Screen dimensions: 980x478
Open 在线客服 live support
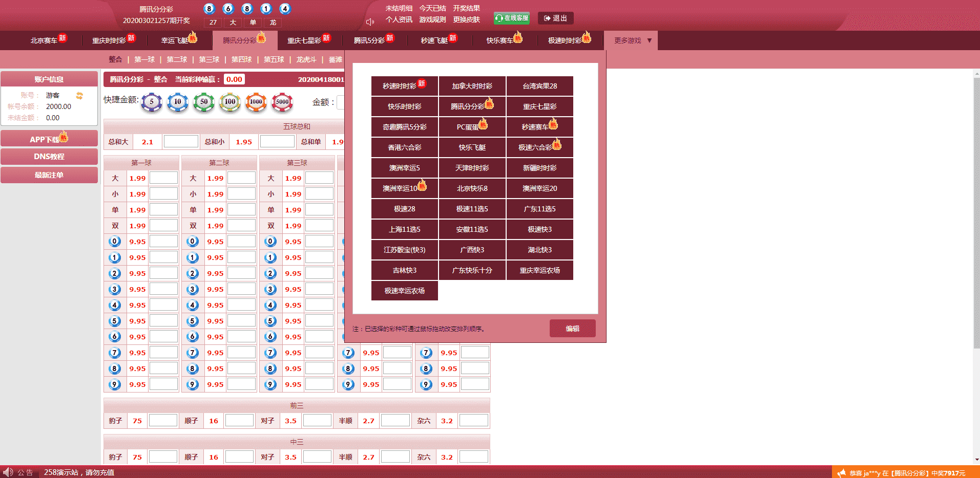pos(511,18)
